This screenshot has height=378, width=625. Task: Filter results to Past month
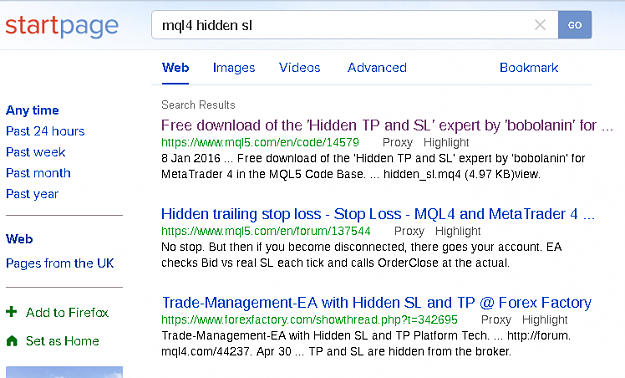[38, 173]
